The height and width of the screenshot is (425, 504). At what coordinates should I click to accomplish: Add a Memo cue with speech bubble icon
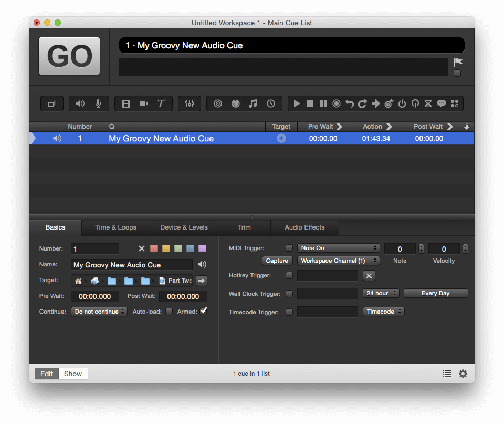441,103
